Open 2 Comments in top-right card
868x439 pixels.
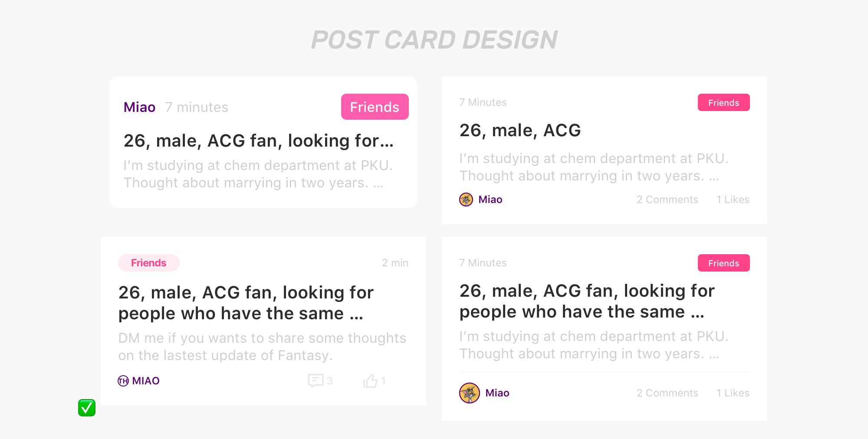tap(667, 200)
